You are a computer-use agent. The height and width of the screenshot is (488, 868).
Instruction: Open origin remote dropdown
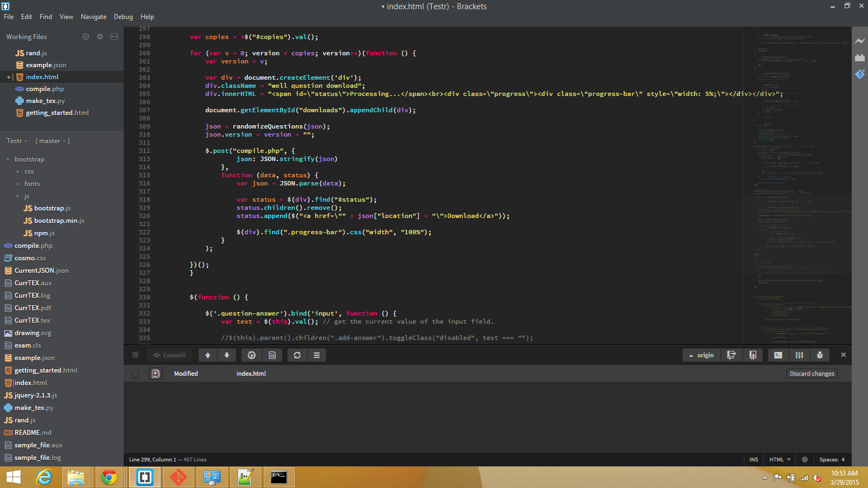[x=701, y=355]
